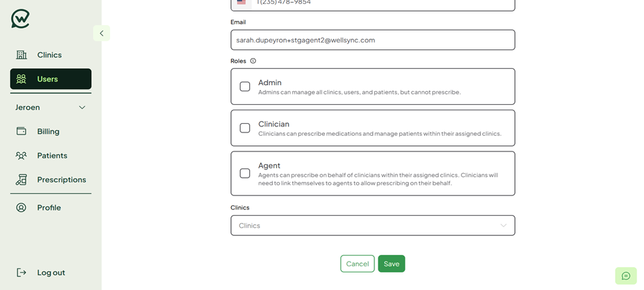
Task: Click the WellSync logo icon
Action: click(20, 19)
